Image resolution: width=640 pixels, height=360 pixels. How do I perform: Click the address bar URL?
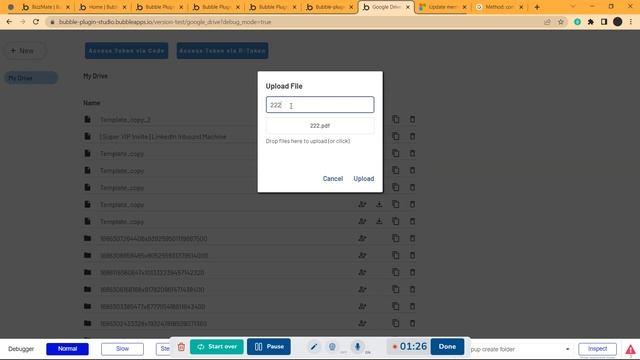[x=165, y=22]
